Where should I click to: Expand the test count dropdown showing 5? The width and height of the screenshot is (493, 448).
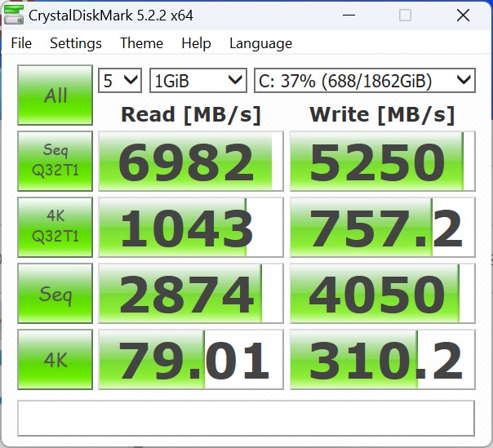[120, 80]
